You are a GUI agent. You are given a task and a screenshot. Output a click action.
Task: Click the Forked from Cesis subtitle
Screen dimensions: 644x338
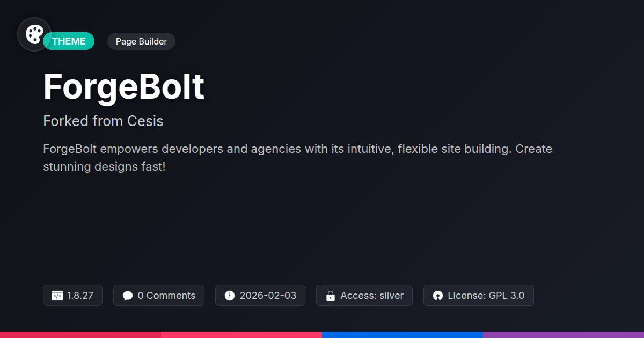[x=103, y=121]
